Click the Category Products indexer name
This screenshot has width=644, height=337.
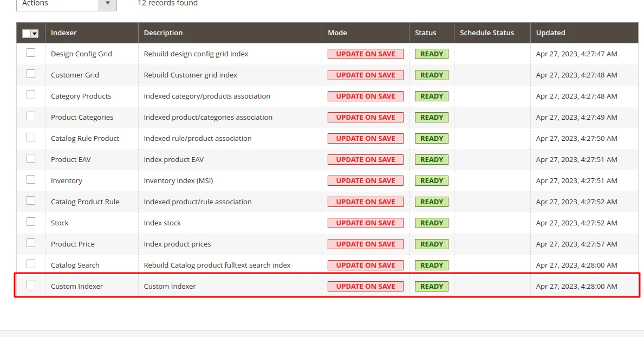[x=81, y=96]
